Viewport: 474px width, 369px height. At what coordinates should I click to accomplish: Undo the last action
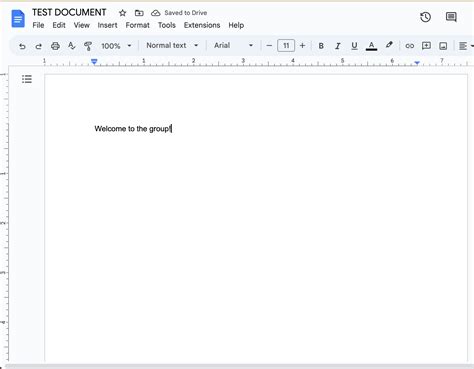[22, 46]
